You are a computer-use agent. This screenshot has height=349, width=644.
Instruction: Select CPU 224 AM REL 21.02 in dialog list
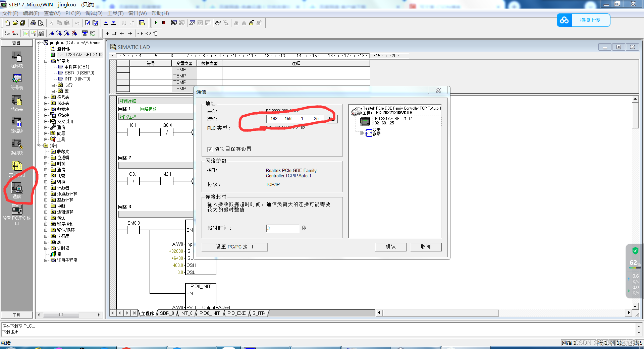pyautogui.click(x=407, y=121)
